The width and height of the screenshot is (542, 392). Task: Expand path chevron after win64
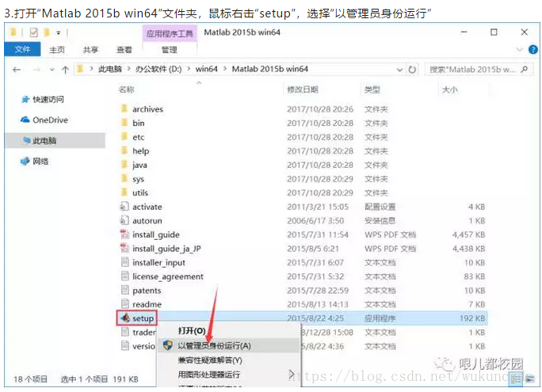pyautogui.click(x=225, y=69)
